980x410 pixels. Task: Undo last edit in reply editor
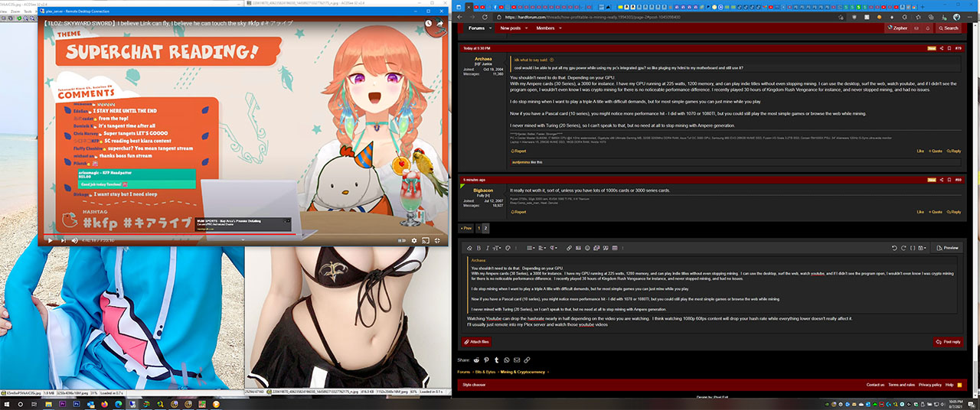[x=893, y=248]
